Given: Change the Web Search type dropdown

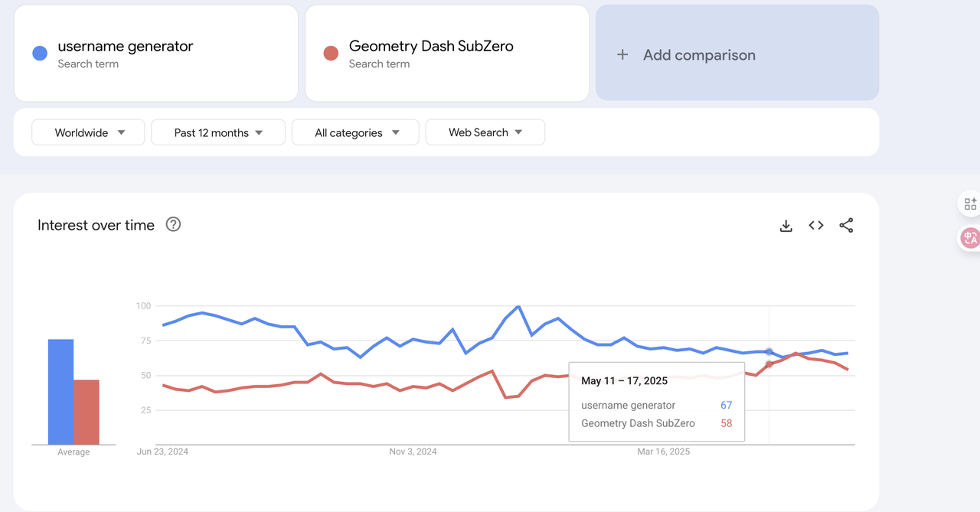Looking at the screenshot, I should 485,132.
